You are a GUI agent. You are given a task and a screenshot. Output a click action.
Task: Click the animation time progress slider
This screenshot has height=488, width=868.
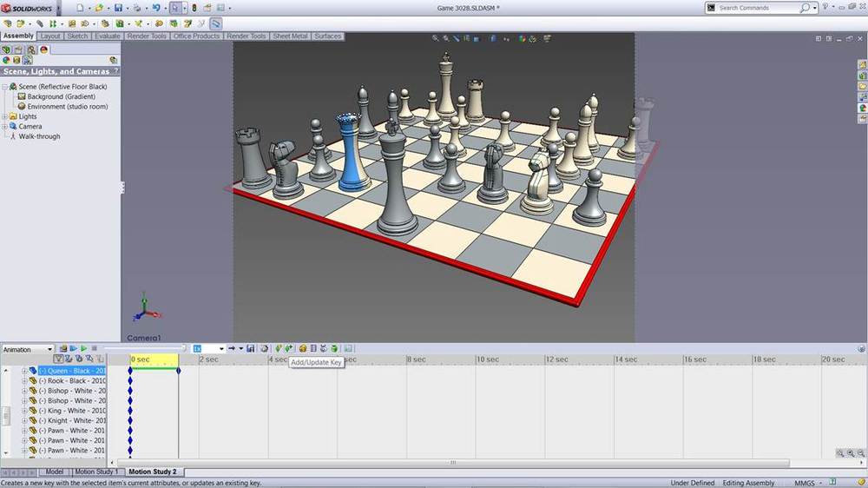pos(143,348)
